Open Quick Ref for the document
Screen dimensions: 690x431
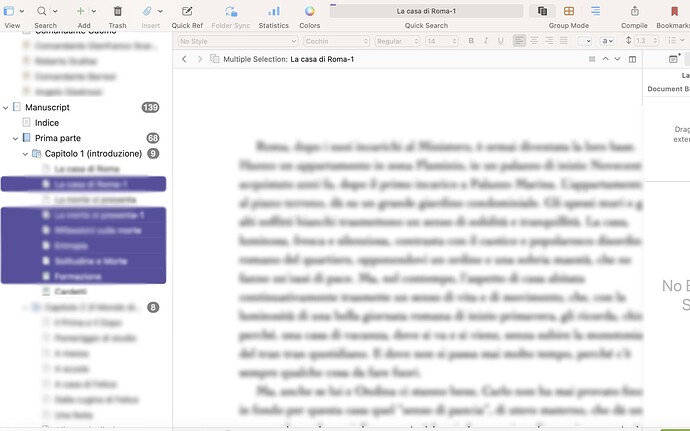(x=187, y=11)
